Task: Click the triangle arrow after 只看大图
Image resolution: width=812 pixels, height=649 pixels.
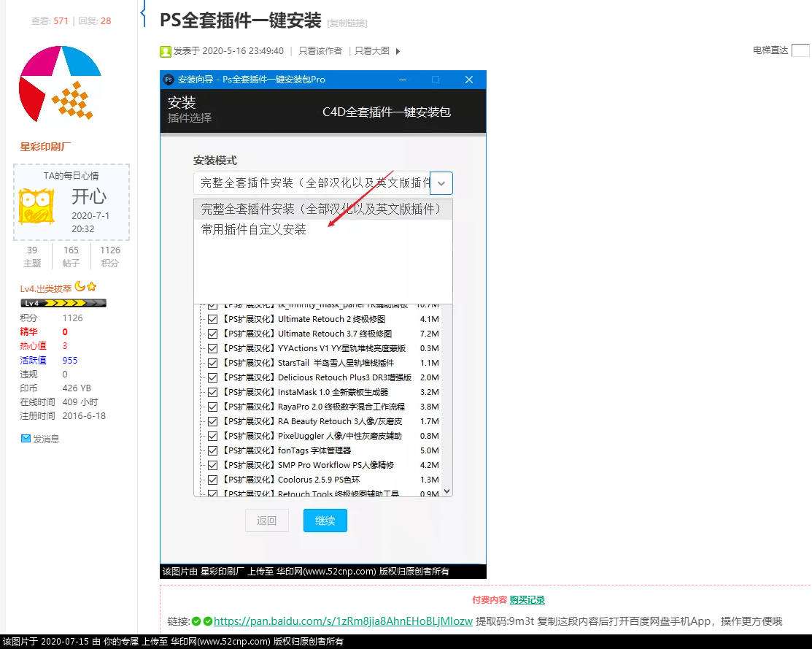Action: [398, 51]
